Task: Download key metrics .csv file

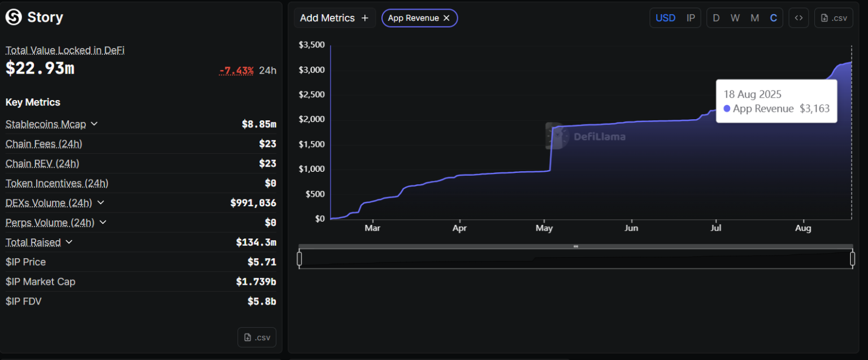Action: pos(257,337)
